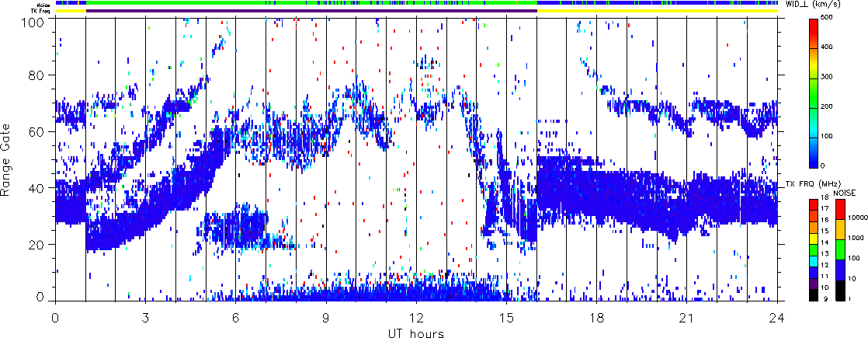Viewport: 868px width, 338px height.
Task: Click the x-axis tick label 12
Action: point(416,319)
